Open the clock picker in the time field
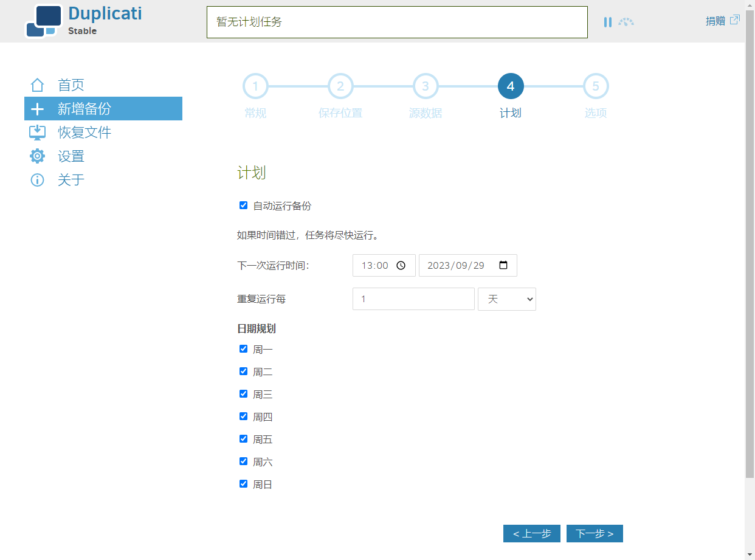The height and width of the screenshot is (560, 755). (401, 265)
